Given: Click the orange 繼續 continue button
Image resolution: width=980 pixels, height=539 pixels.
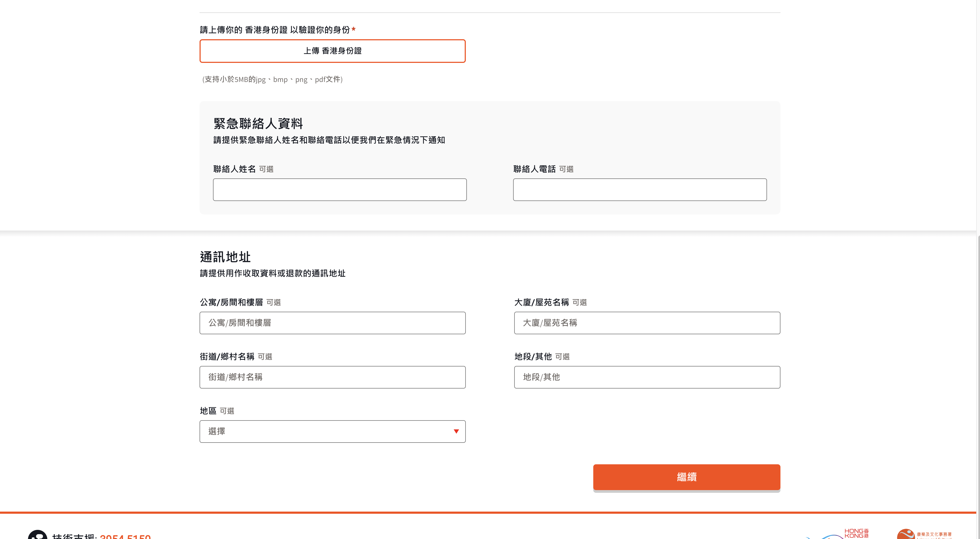Looking at the screenshot, I should 686,477.
